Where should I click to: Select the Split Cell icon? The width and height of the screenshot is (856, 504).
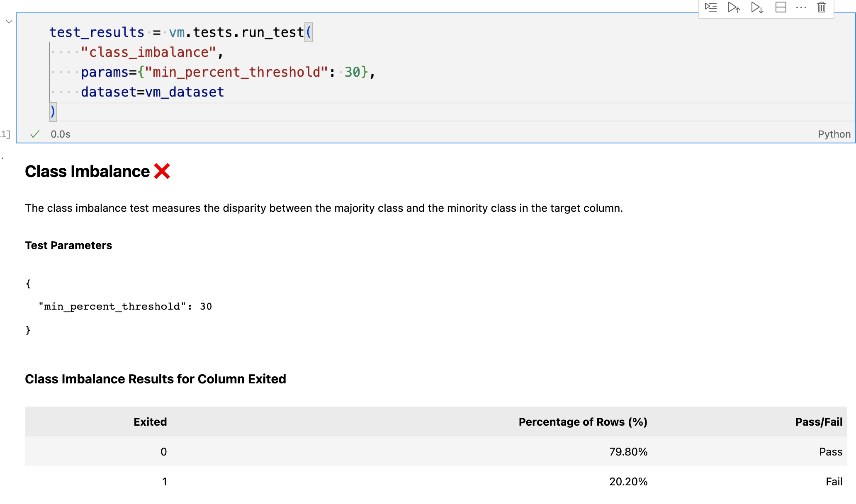(781, 7)
